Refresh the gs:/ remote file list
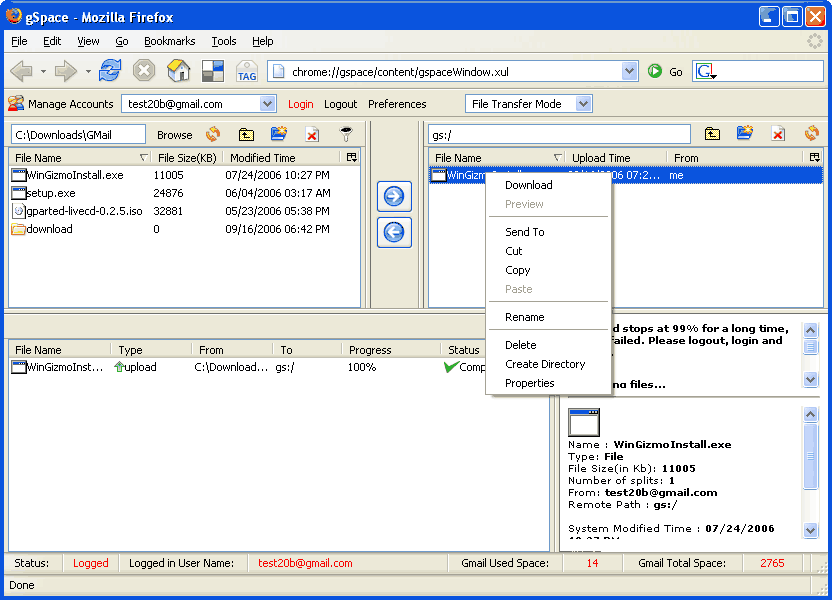Viewport: 832px width, 600px height. (811, 133)
